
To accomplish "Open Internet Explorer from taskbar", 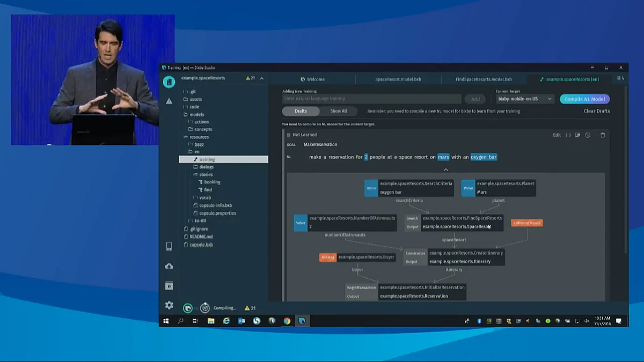I will tap(226, 321).
